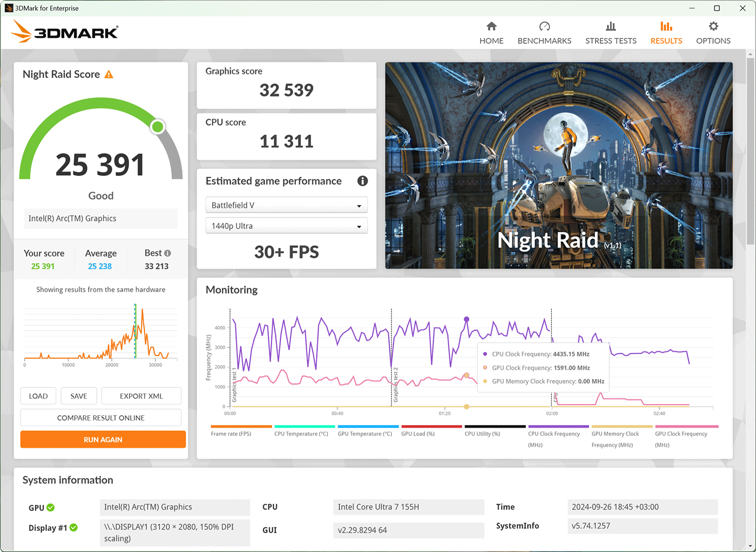Click Compare Result Online button
The height and width of the screenshot is (552, 756).
(101, 418)
